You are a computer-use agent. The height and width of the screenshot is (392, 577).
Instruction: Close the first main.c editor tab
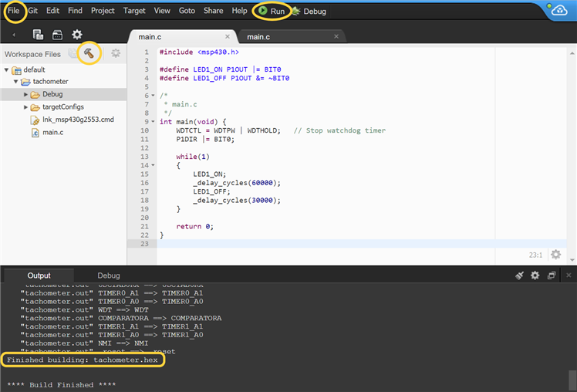pyautogui.click(x=227, y=36)
